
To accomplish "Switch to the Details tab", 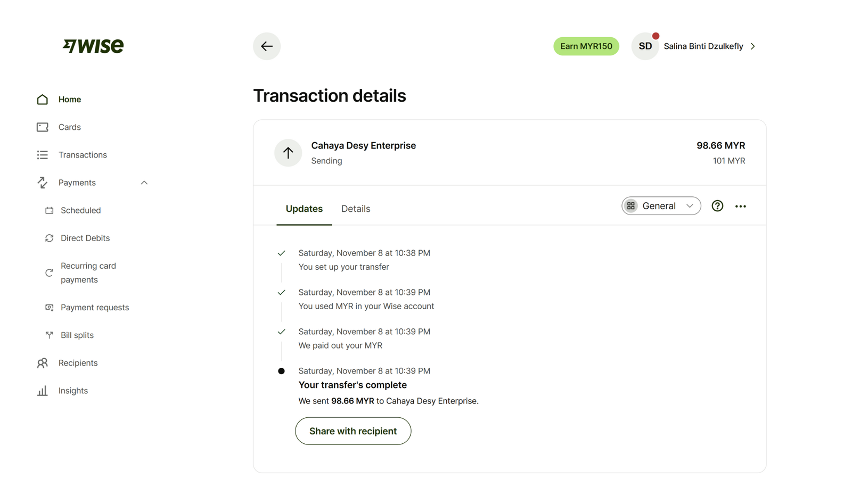I will pos(356,209).
